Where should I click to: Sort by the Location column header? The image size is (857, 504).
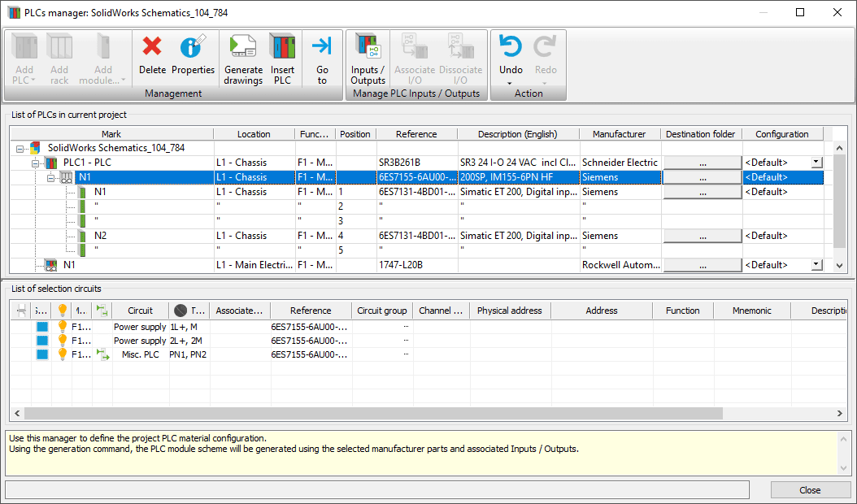point(254,134)
